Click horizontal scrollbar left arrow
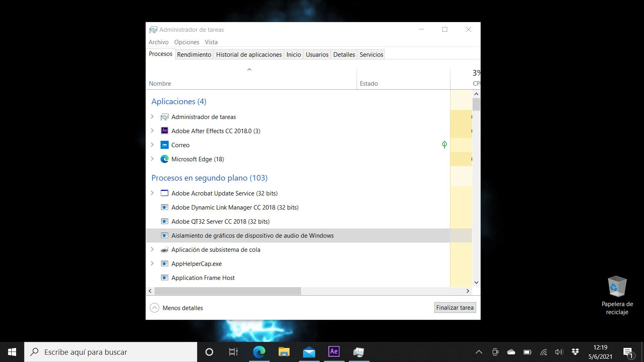The height and width of the screenshot is (362, 644). (x=150, y=291)
